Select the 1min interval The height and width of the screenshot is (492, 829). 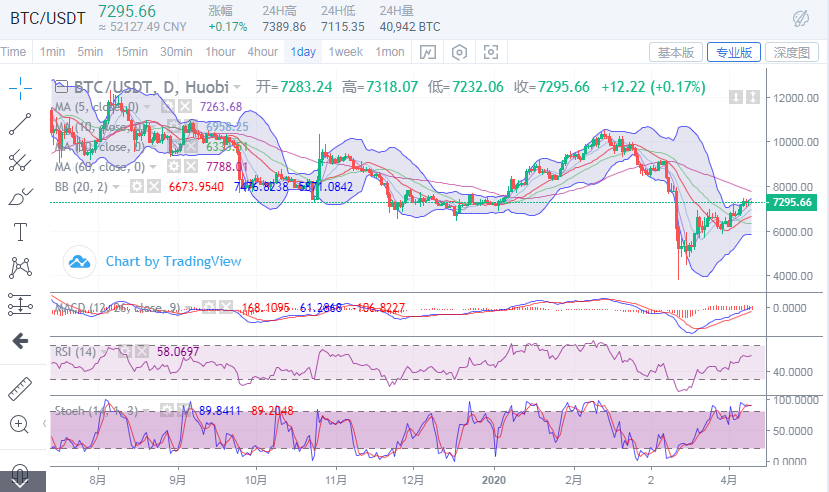(52, 52)
